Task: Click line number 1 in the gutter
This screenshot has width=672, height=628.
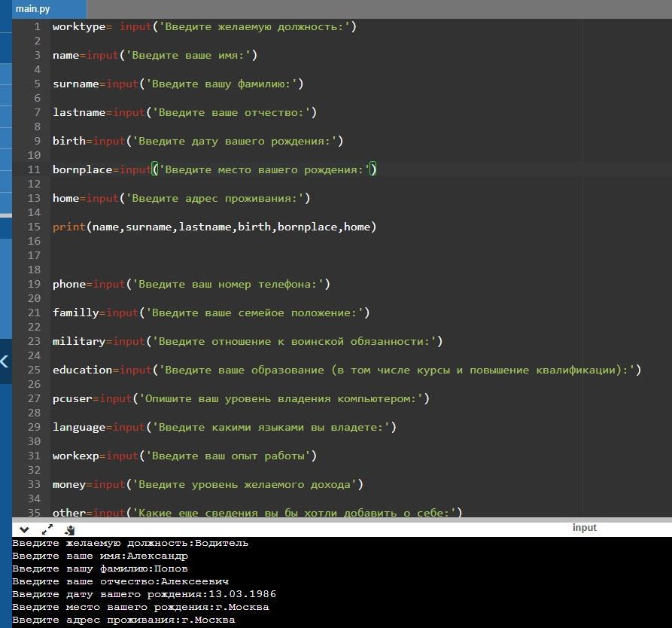Action: [x=37, y=26]
